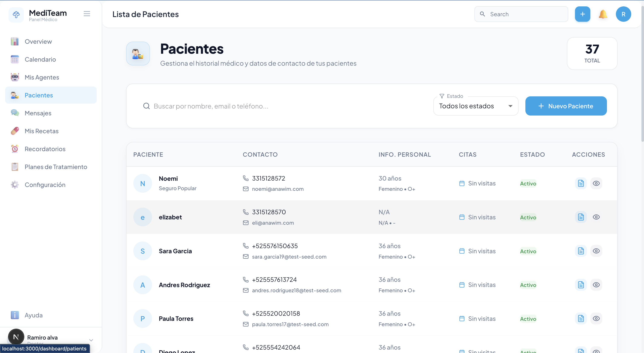Viewport: 644px width, 353px height.
Task: Show Noemi's record using the eye icon
Action: [x=596, y=183]
